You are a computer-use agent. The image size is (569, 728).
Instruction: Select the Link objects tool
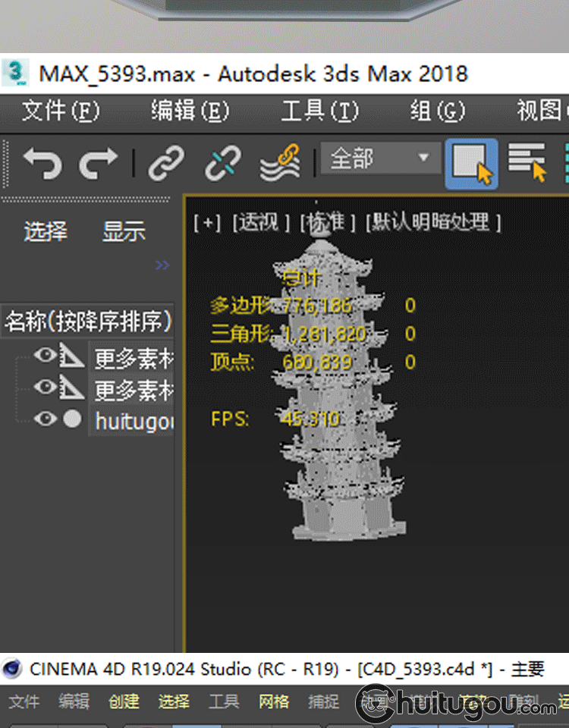coord(166,163)
